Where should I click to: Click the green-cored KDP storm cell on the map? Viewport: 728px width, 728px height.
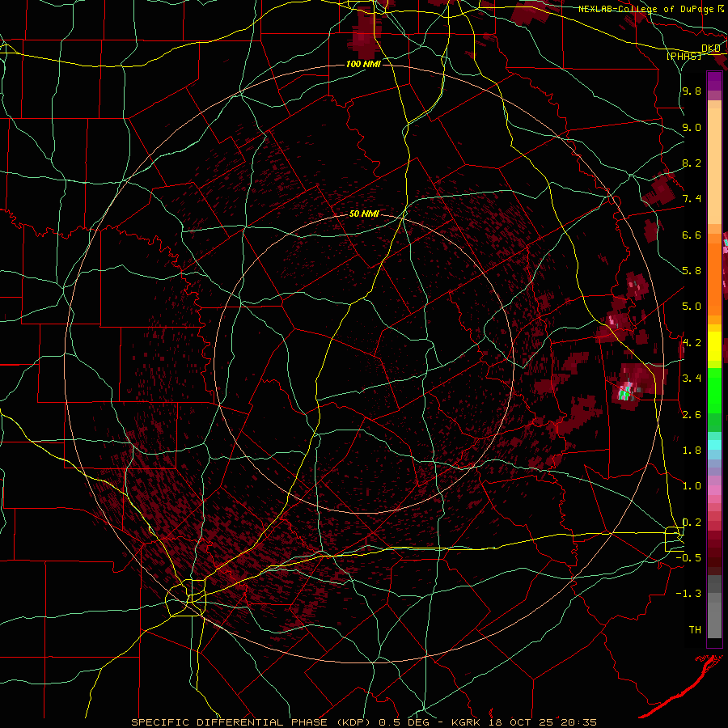point(626,393)
